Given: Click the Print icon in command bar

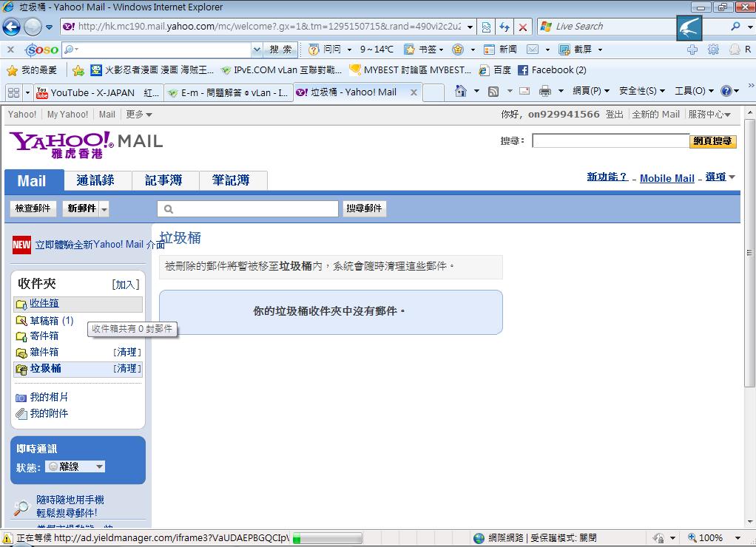Looking at the screenshot, I should tap(545, 91).
